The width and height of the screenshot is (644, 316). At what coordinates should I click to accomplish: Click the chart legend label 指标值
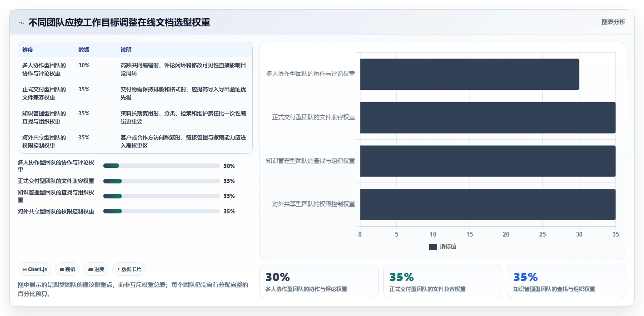pos(448,247)
